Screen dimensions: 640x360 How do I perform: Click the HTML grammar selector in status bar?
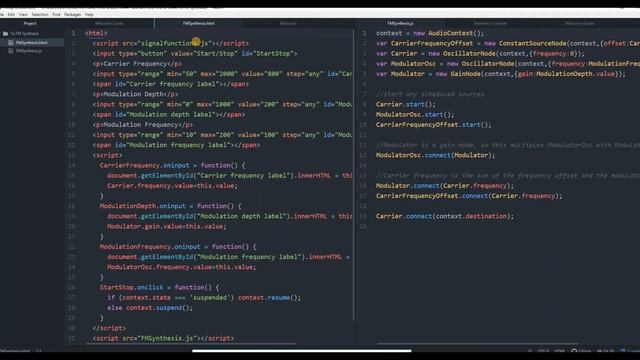[x=560, y=351]
